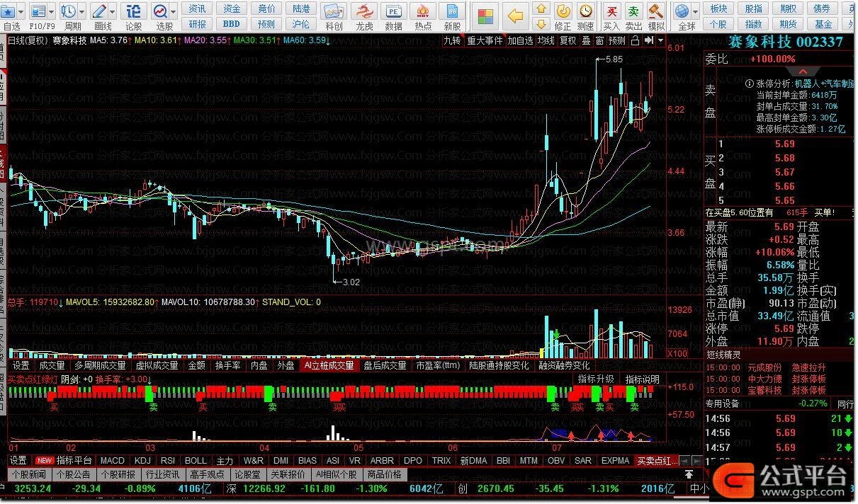The width and height of the screenshot is (858, 504).
Task: Click the scroll-to-top icon above the 公式平台 logo
Action: point(688,474)
